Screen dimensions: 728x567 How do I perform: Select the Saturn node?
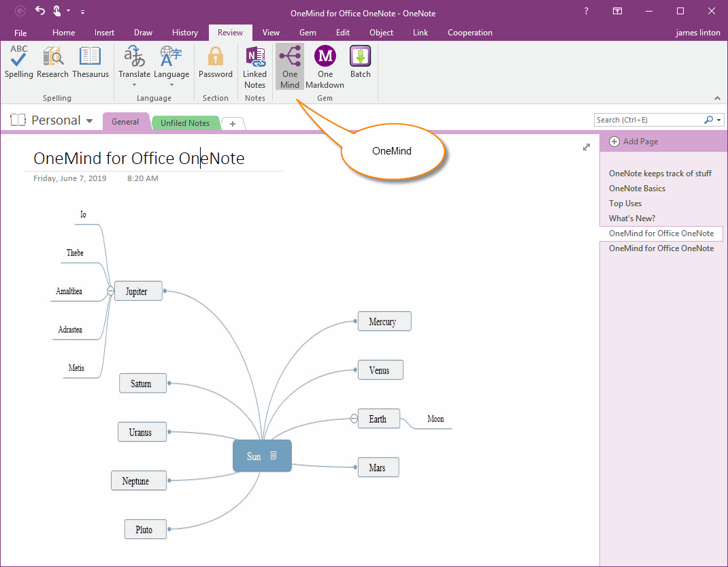coord(142,383)
